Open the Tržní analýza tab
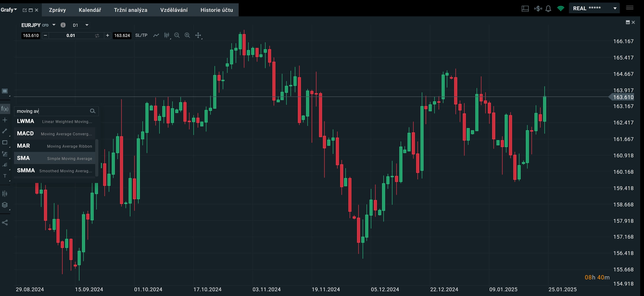The width and height of the screenshot is (644, 296). pos(131,10)
